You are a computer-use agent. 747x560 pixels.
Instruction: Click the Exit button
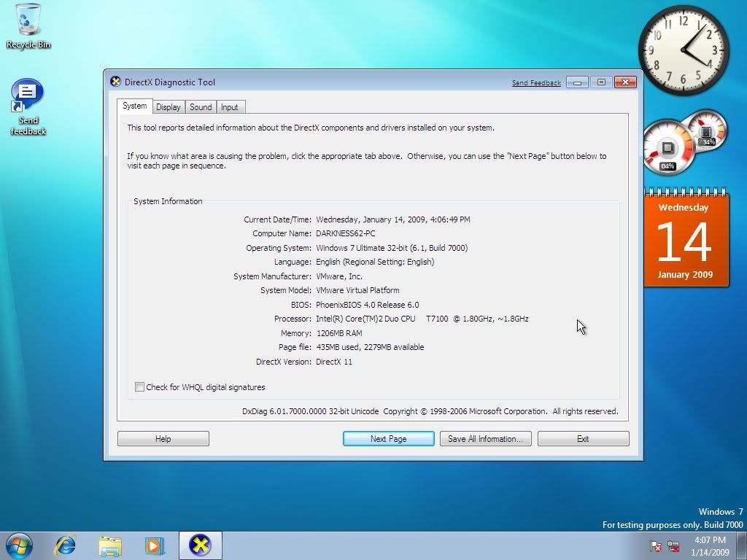tap(583, 438)
